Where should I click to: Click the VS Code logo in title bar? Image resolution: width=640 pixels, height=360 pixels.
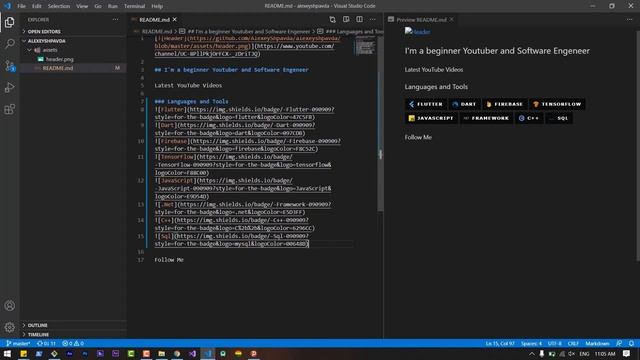(7, 6)
